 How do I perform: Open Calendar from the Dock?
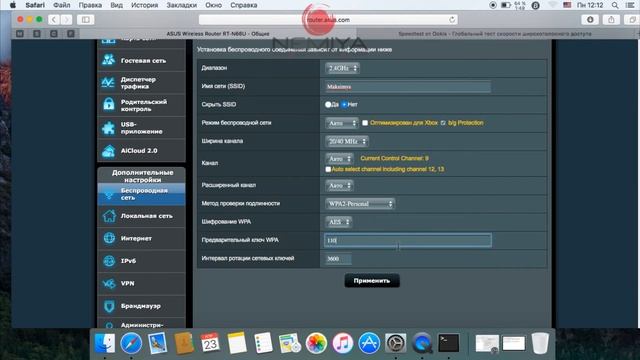[x=210, y=343]
